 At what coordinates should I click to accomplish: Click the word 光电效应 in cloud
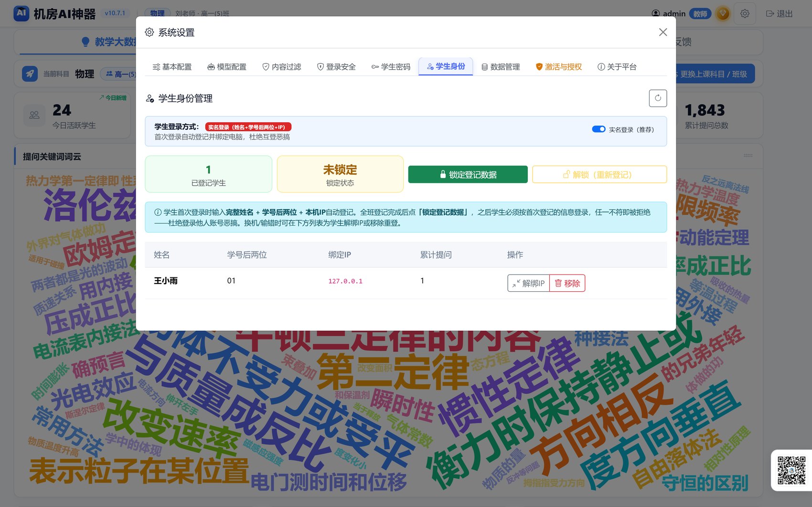tap(93, 391)
